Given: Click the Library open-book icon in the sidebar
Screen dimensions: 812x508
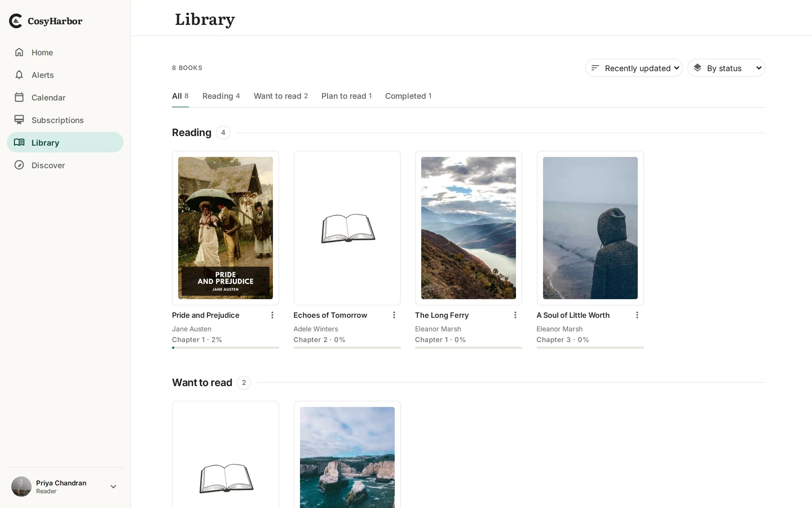Looking at the screenshot, I should [19, 142].
